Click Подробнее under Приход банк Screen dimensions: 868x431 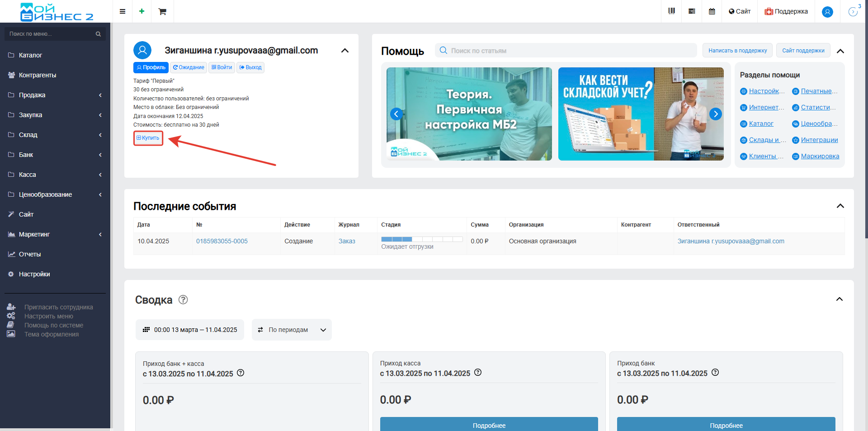tap(726, 425)
